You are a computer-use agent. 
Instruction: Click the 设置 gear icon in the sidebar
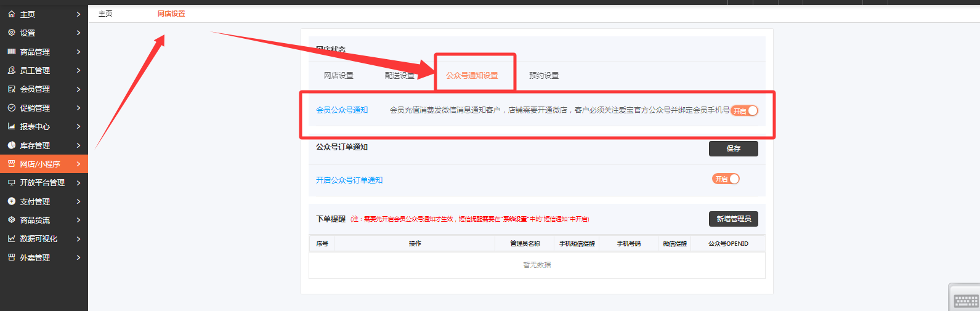click(x=11, y=33)
